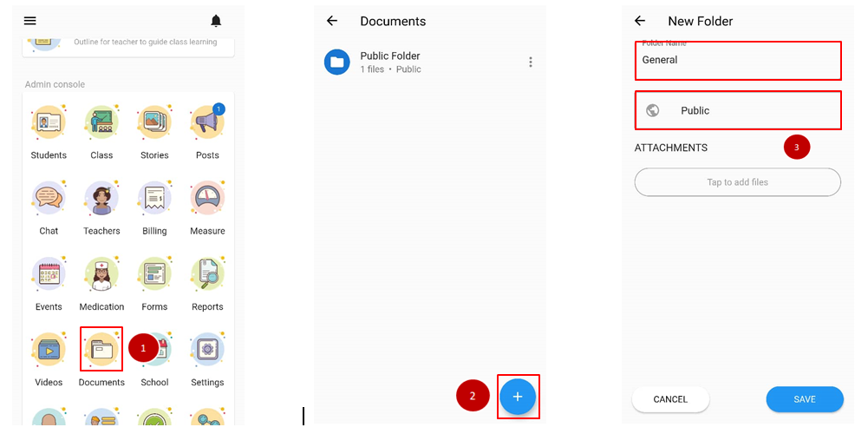The width and height of the screenshot is (868, 447).
Task: Open the Settings icon in Admin console
Action: tap(207, 349)
